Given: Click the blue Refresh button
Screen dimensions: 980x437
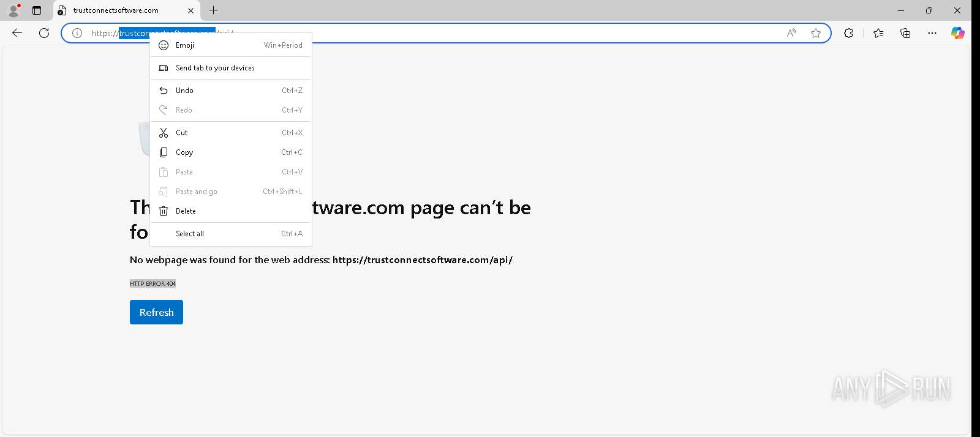Looking at the screenshot, I should pos(156,312).
